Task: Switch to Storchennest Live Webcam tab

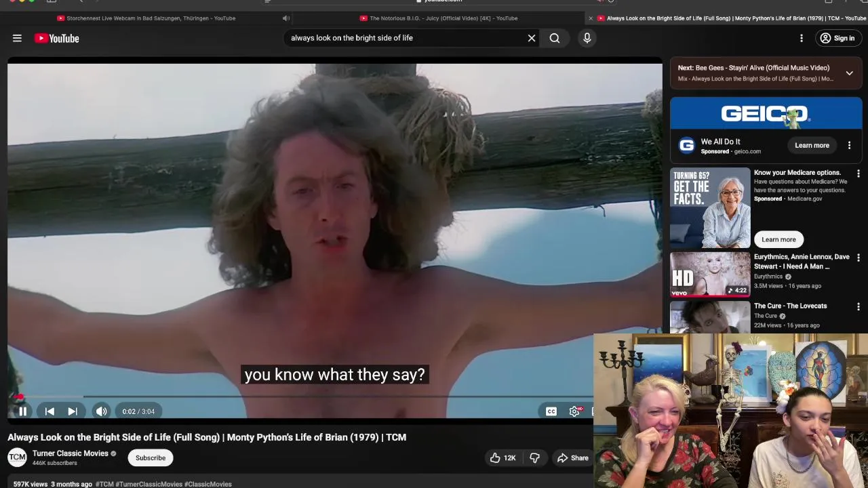Action: 146,18
